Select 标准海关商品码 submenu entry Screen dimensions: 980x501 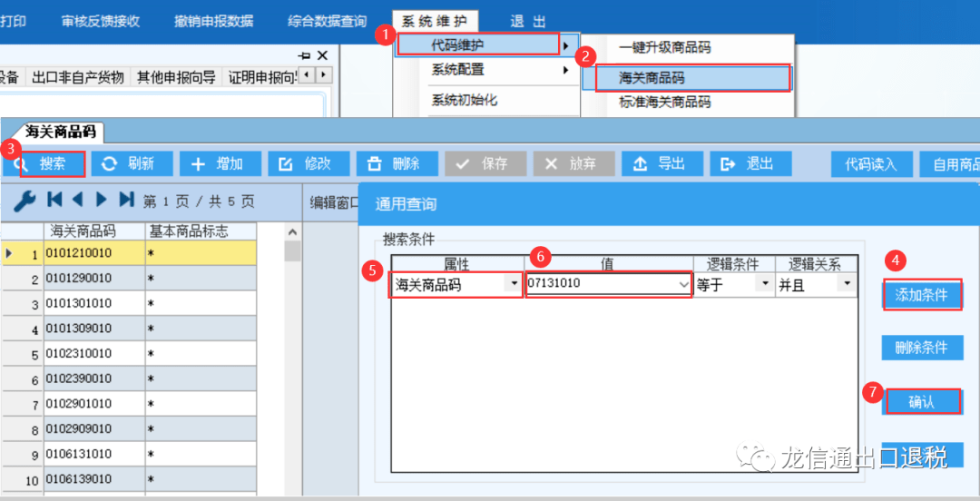[x=665, y=102]
